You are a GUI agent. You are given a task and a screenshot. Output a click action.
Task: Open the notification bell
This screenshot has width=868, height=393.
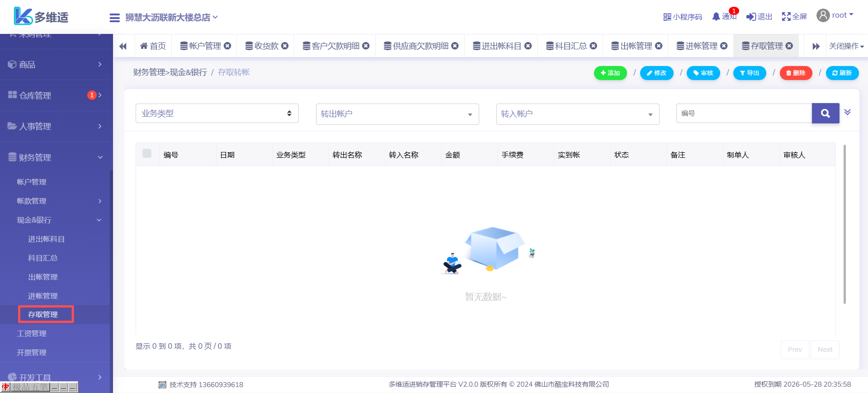click(716, 17)
